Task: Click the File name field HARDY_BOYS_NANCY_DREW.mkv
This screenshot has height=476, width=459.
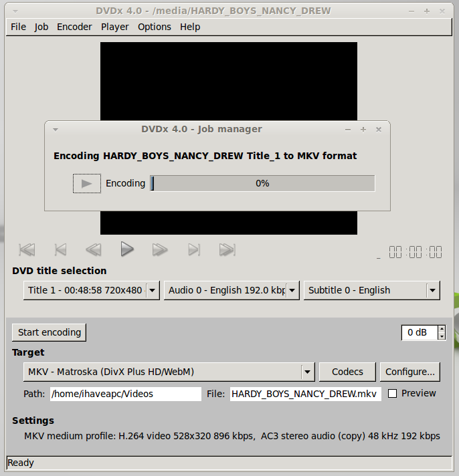Action: [x=306, y=394]
